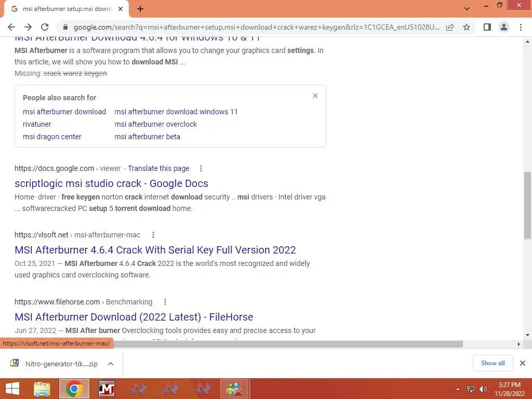This screenshot has width=532, height=399.
Task: Open people icon app in taskbar
Action: click(235, 389)
